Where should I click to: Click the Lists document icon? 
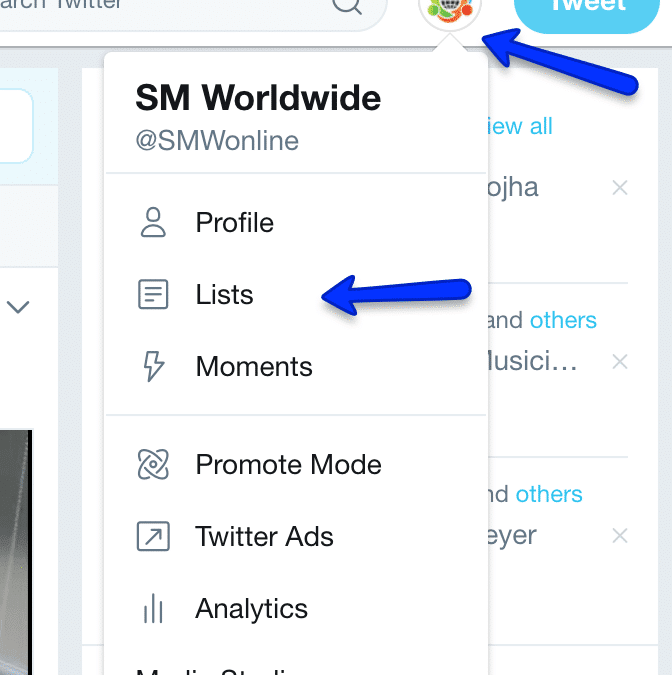tap(153, 294)
